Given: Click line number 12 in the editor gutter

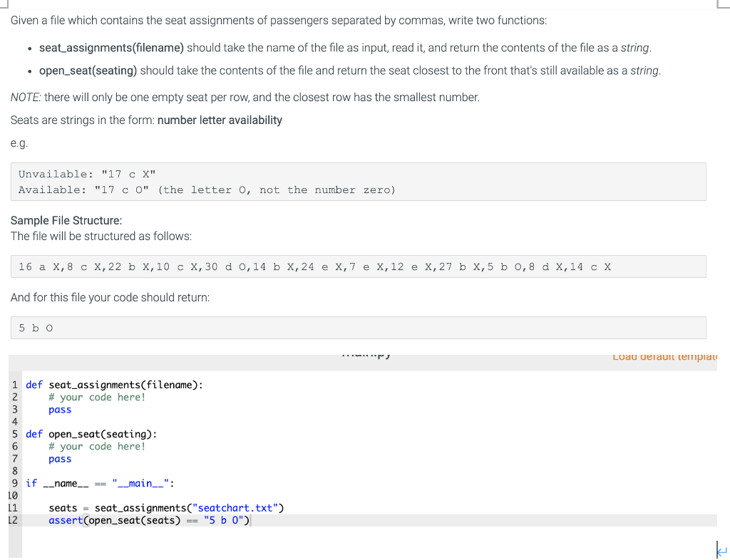Looking at the screenshot, I should [x=14, y=520].
